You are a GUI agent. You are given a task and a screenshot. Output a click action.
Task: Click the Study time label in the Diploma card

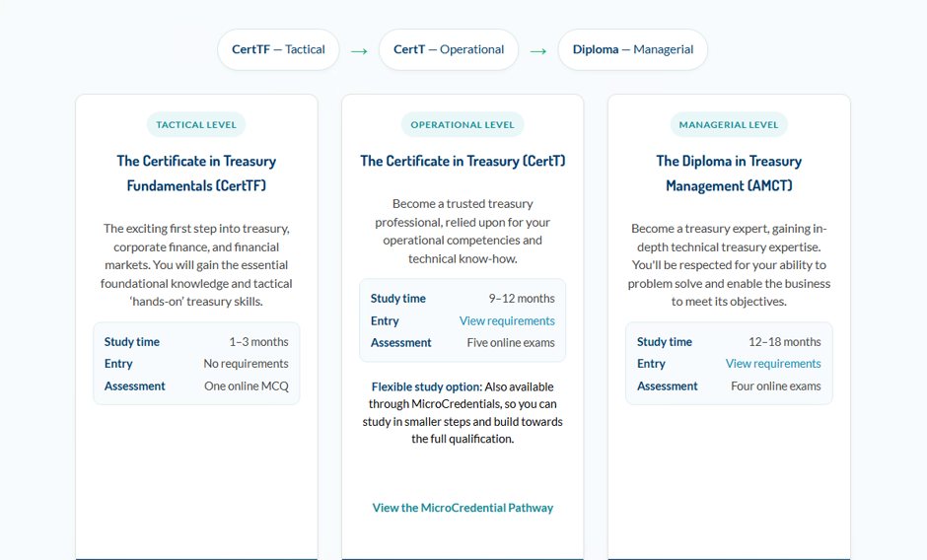[664, 342]
